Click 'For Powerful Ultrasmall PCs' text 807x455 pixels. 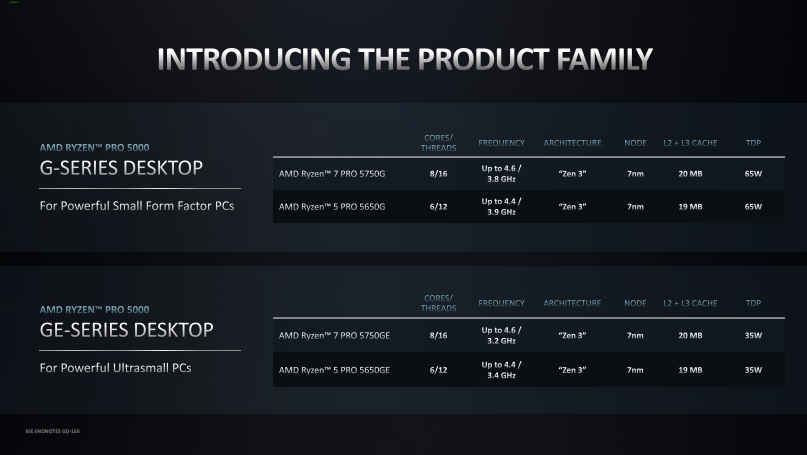tap(115, 368)
